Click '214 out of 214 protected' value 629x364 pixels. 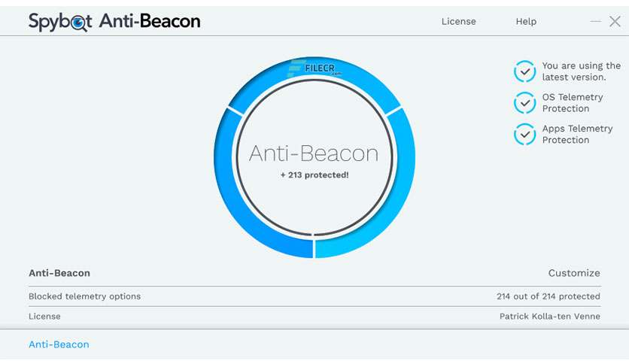pyautogui.click(x=548, y=296)
